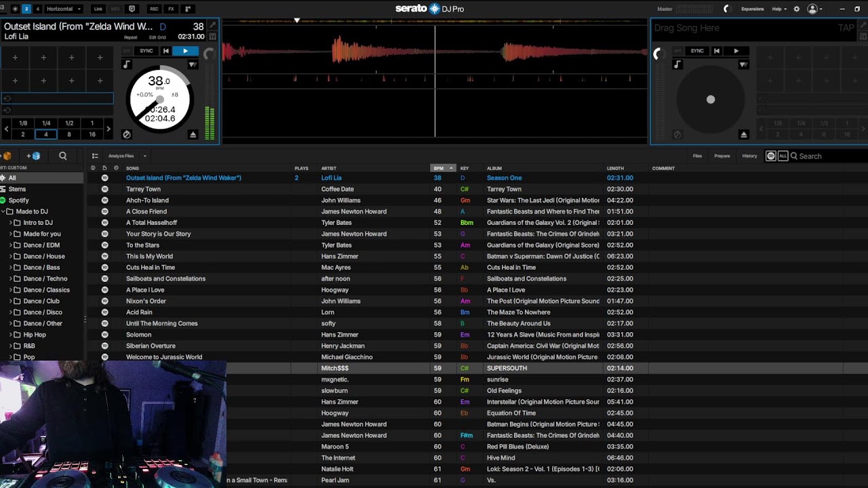Click the crate search magnifier icon

click(x=63, y=156)
